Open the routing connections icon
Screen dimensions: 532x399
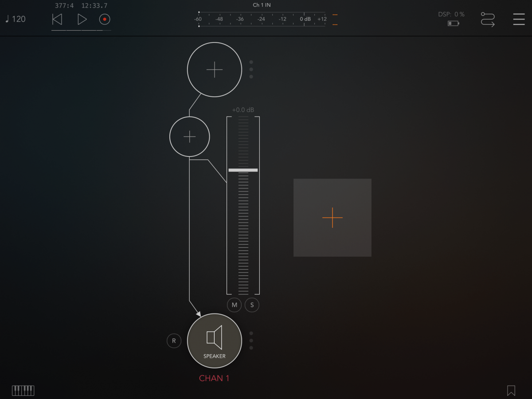488,20
